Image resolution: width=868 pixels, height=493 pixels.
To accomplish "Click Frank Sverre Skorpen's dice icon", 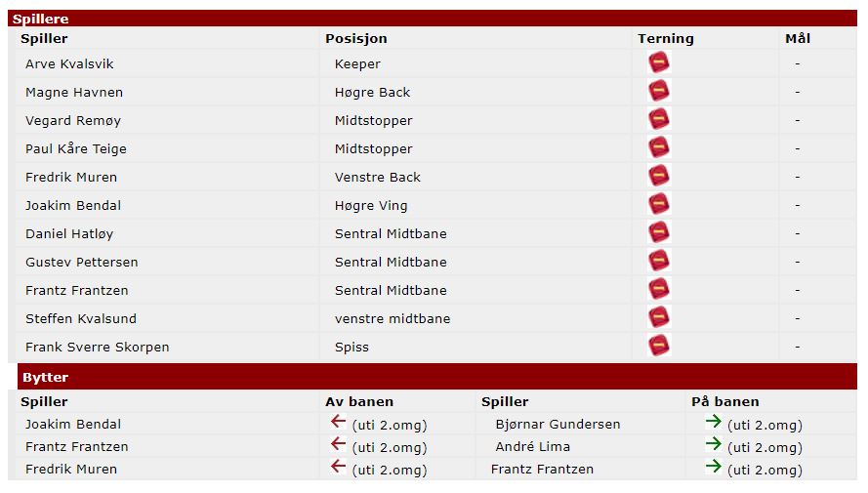I will coord(659,347).
